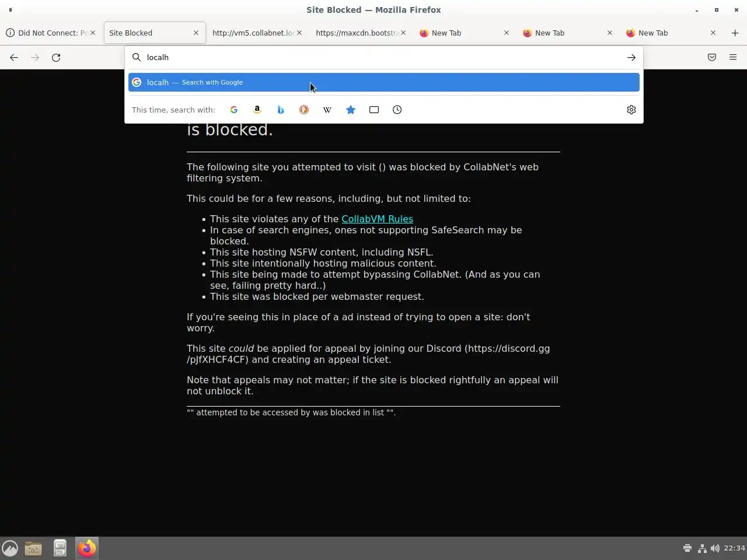Open network icon in system tray
Screen dimensions: 747x560
point(701,548)
